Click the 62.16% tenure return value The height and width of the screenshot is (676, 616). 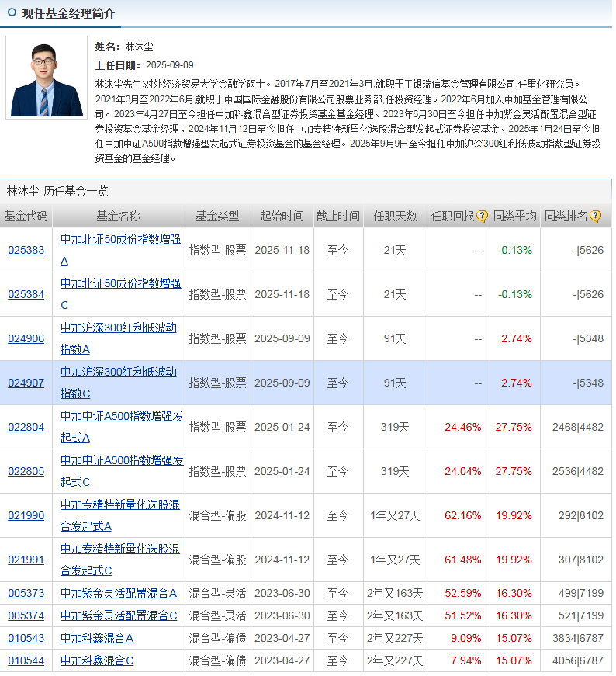(x=462, y=515)
